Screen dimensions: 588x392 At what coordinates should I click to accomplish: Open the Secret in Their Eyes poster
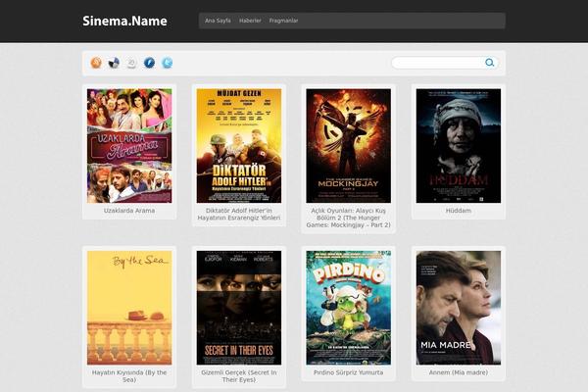click(239, 308)
